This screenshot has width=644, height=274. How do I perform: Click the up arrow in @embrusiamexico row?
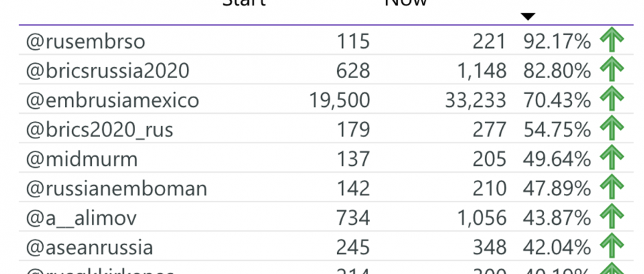[x=612, y=99]
